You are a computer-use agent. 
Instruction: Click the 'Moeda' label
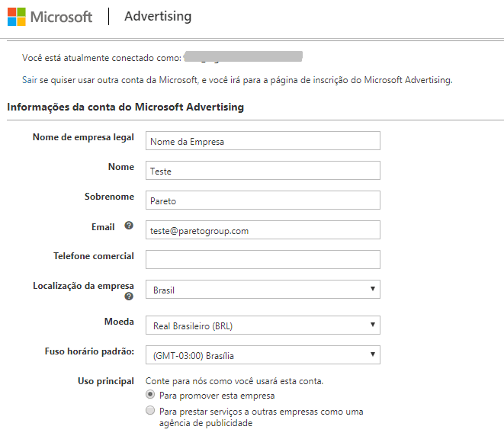point(119,322)
